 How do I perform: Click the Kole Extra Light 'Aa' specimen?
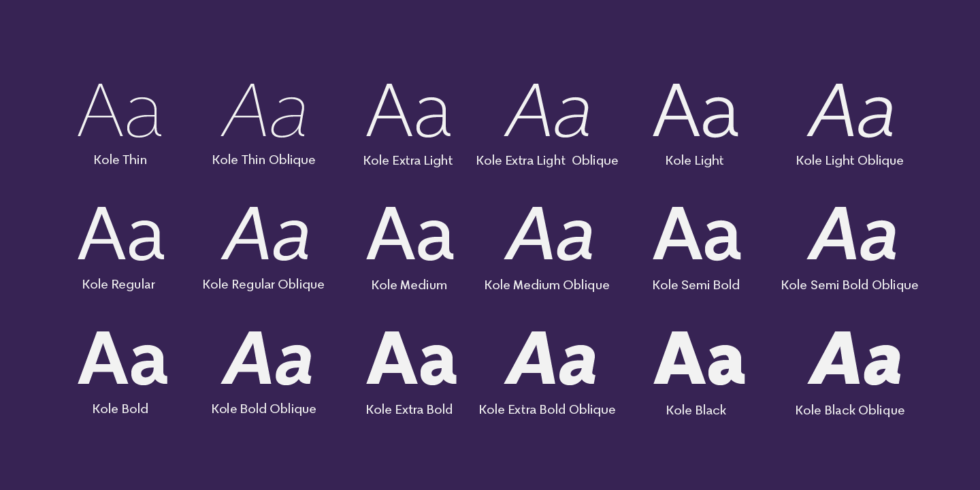[408, 110]
